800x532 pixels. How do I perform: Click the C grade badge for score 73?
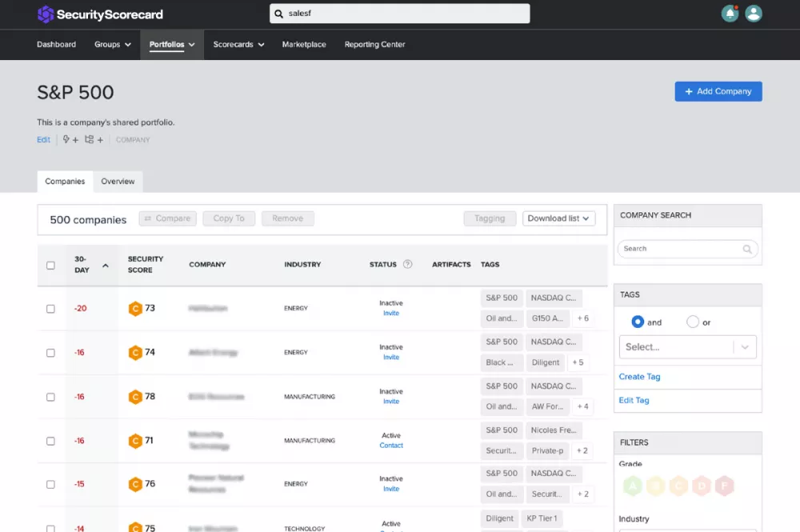point(135,309)
